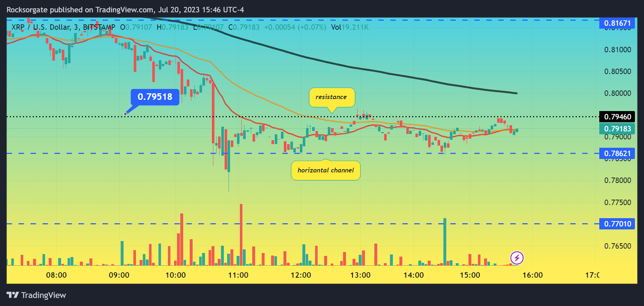
Task: Click the +0.00054 (+0.07%) change value
Action: tap(295, 27)
